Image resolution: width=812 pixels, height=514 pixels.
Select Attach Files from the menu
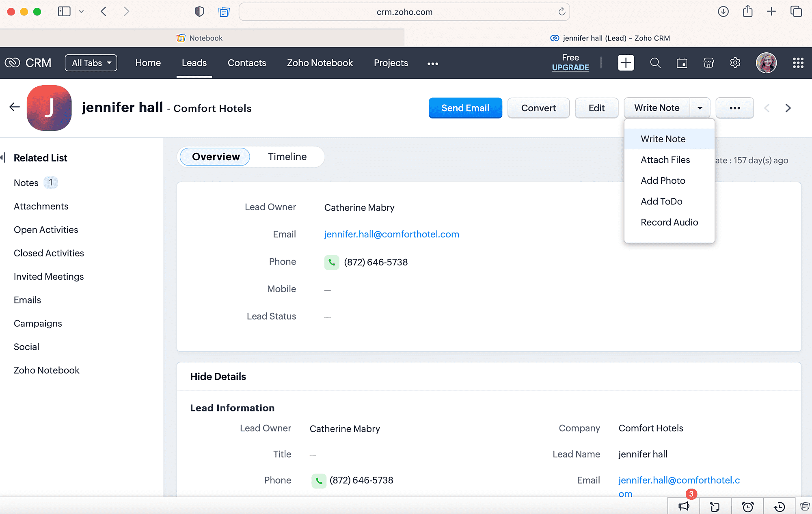665,160
